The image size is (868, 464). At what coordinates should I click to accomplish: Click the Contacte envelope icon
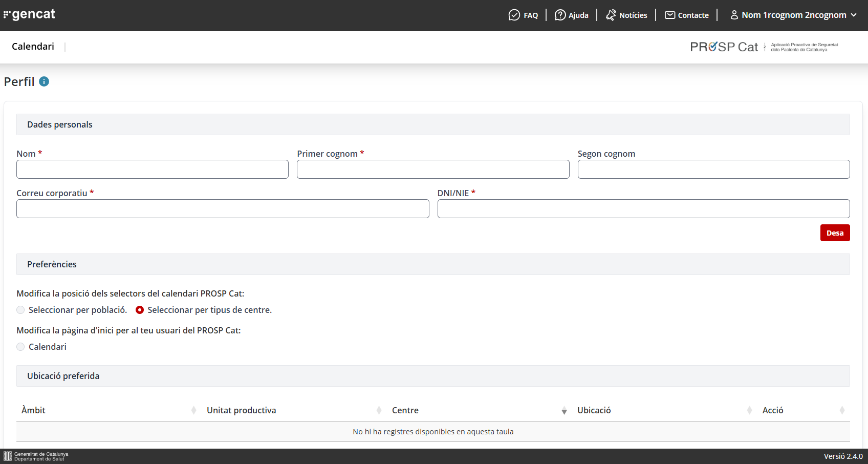click(x=670, y=15)
